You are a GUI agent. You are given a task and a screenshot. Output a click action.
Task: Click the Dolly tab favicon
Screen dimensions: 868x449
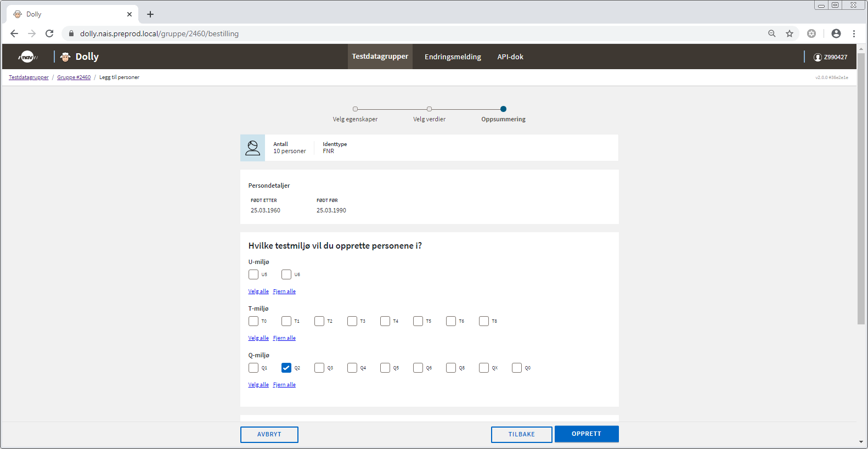pos(18,14)
